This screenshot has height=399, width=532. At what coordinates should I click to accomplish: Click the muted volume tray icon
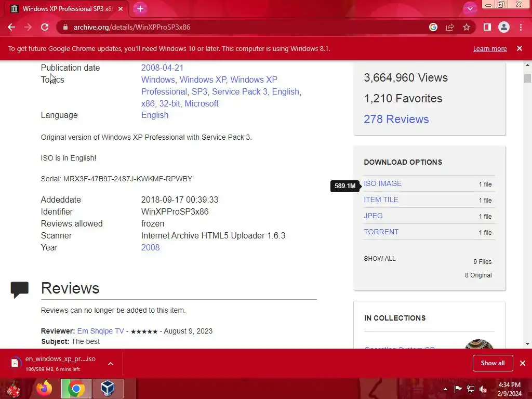483,389
